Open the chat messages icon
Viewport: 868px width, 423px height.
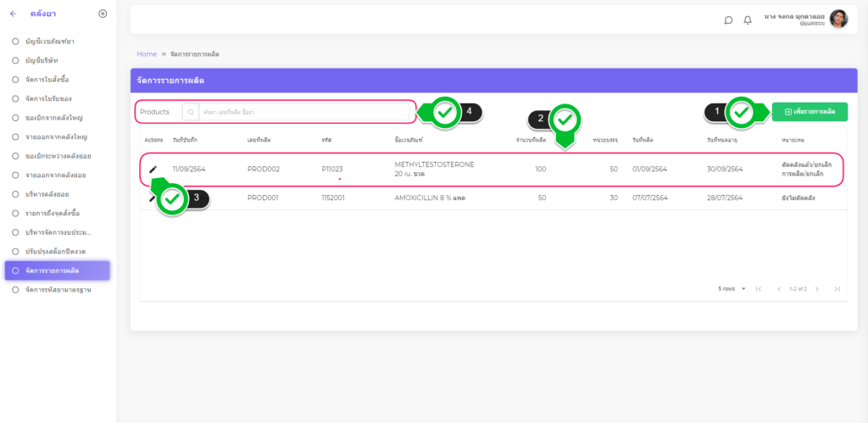pyautogui.click(x=728, y=20)
